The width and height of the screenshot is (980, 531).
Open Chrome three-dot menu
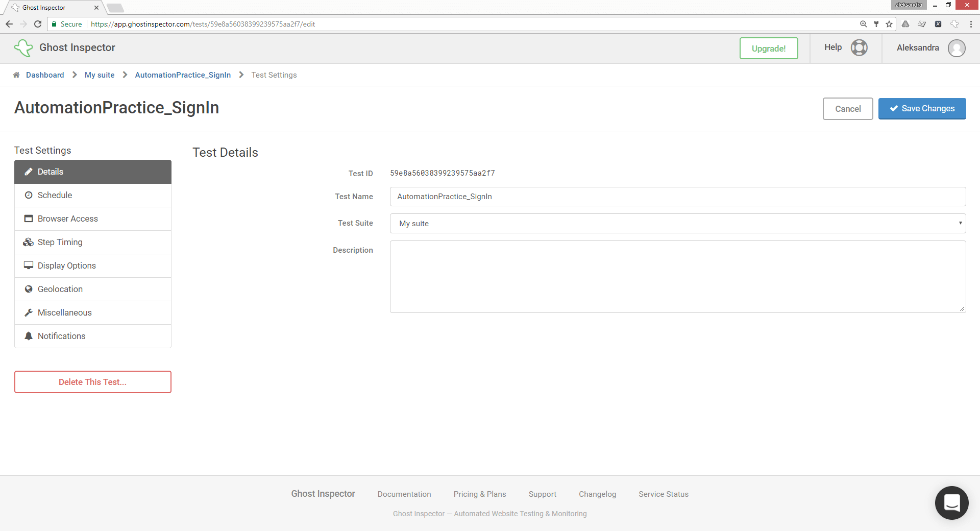[x=971, y=24]
